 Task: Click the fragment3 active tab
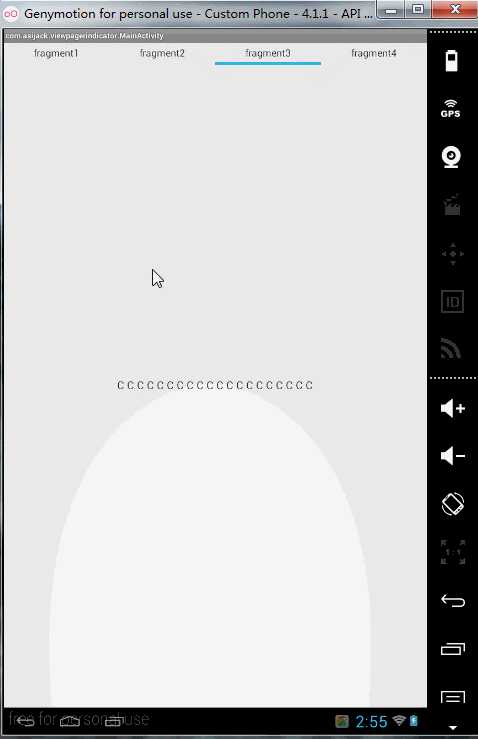pyautogui.click(x=268, y=53)
